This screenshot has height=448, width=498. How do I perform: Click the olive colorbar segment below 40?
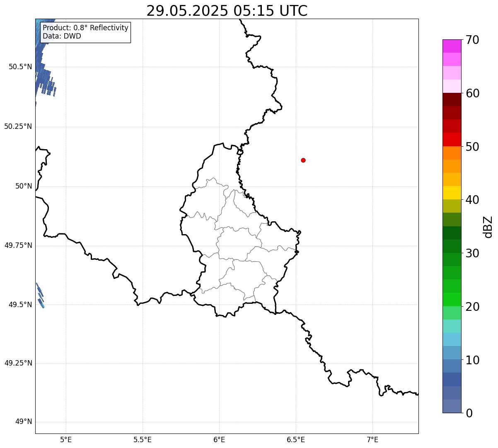452,206
